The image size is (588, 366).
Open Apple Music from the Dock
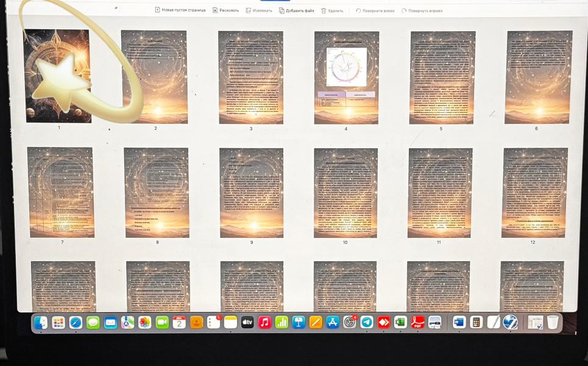(x=264, y=322)
